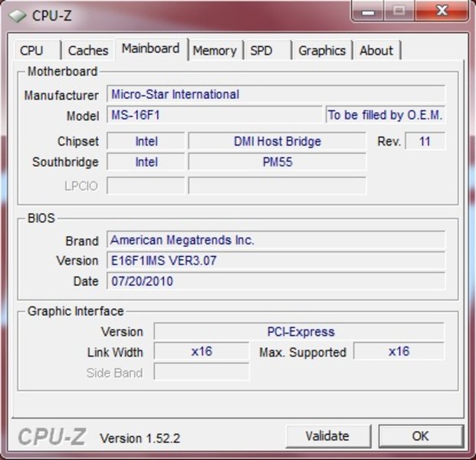Click the Chipset vendor Intel field
The height and width of the screenshot is (460, 476).
click(x=146, y=141)
